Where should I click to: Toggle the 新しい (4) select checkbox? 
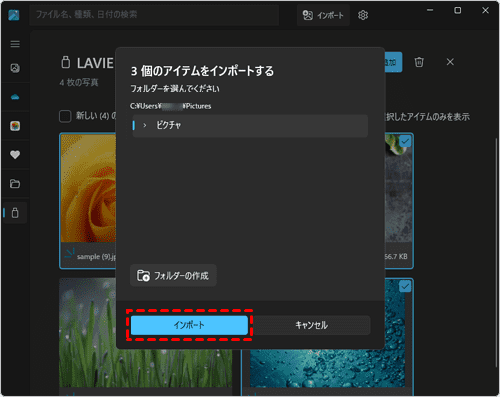65,116
